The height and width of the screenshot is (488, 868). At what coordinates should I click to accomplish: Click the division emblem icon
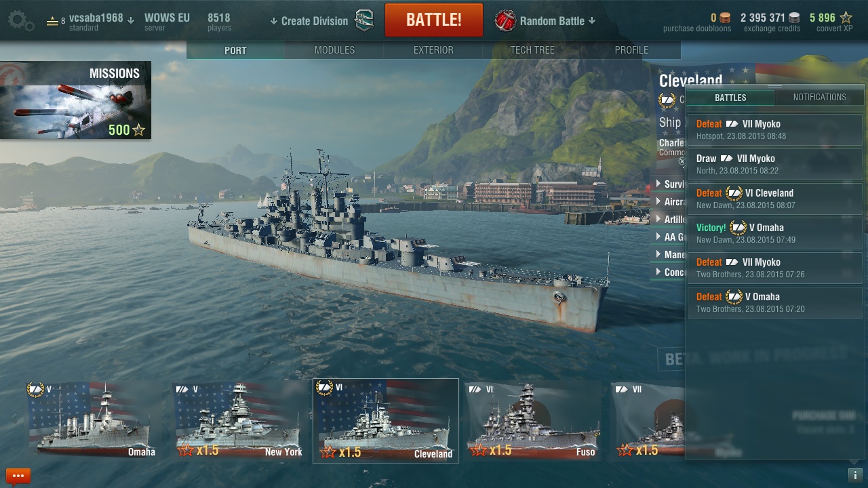pos(365,20)
